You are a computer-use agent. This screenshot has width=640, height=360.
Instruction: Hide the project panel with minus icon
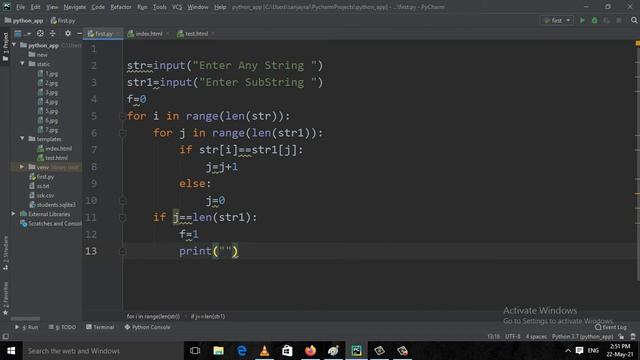[x=79, y=33]
